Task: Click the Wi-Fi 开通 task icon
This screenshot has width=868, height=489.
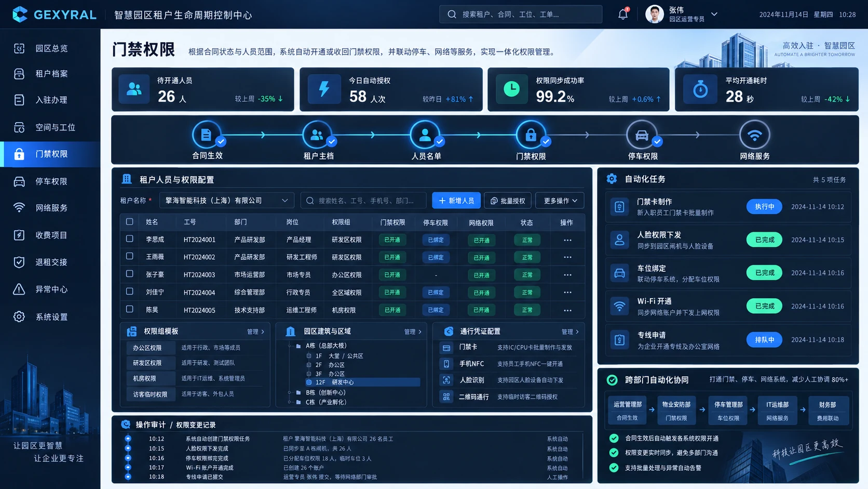Action: [x=619, y=306]
